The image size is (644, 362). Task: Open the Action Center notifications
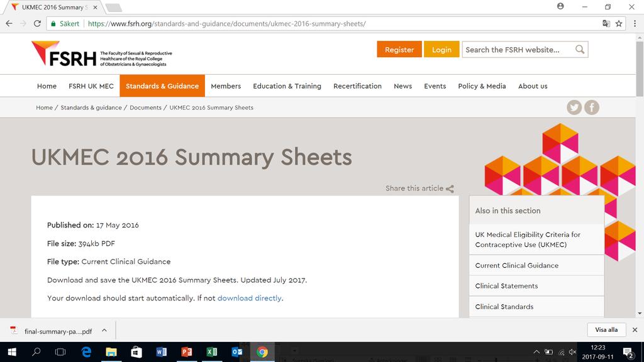628,352
